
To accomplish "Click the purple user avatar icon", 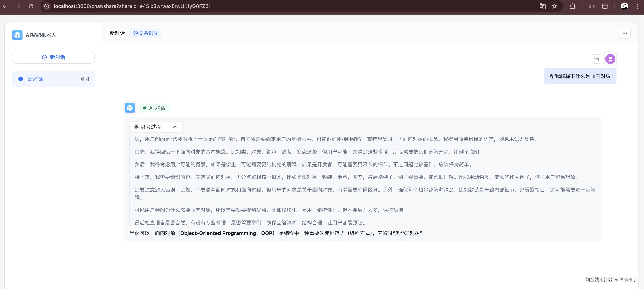I will [x=610, y=59].
